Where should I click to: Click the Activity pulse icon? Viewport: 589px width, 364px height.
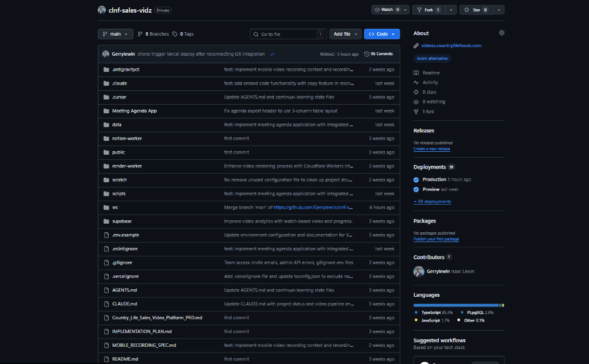(416, 83)
